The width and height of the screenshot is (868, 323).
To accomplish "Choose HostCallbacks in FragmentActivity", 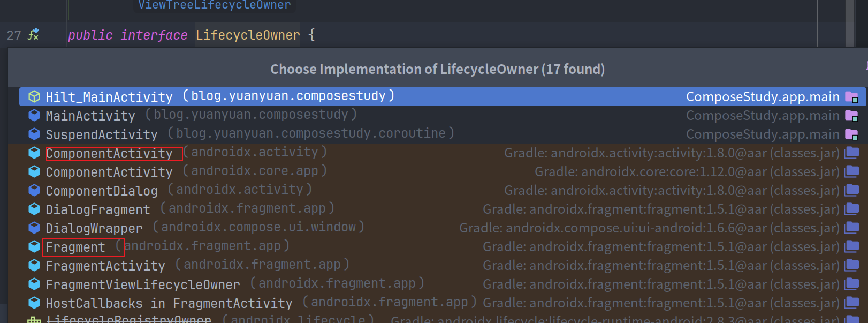I will coord(169,303).
